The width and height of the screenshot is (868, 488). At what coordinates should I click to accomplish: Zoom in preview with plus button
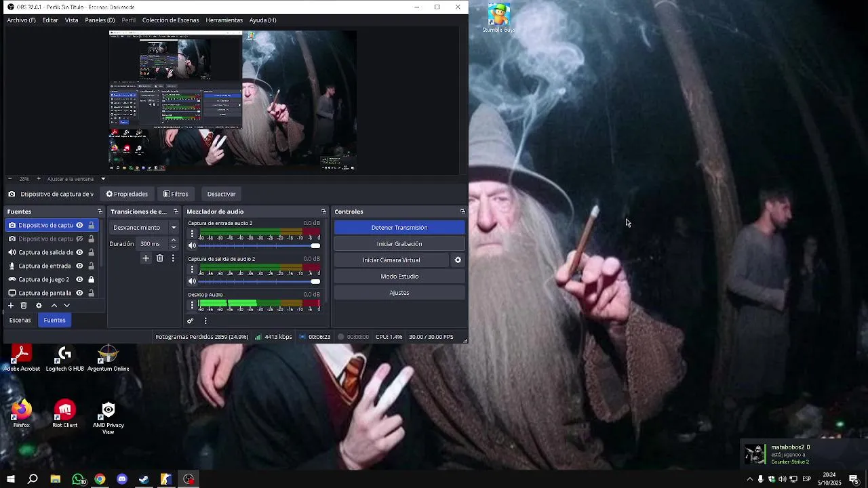38,179
